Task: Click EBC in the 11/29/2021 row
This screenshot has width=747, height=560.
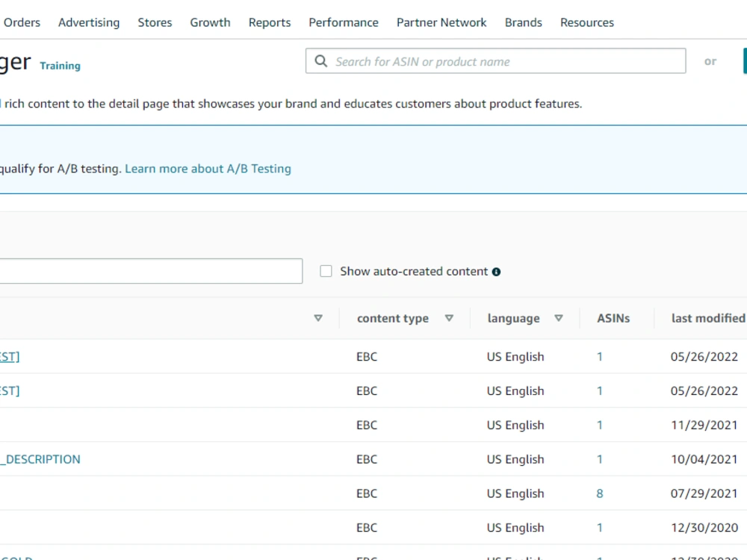Action: [x=367, y=425]
